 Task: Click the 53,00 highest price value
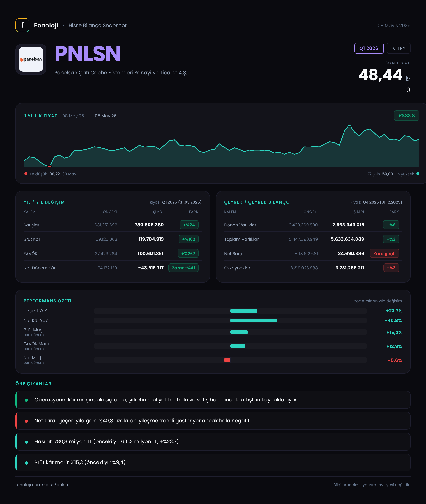pos(387,174)
